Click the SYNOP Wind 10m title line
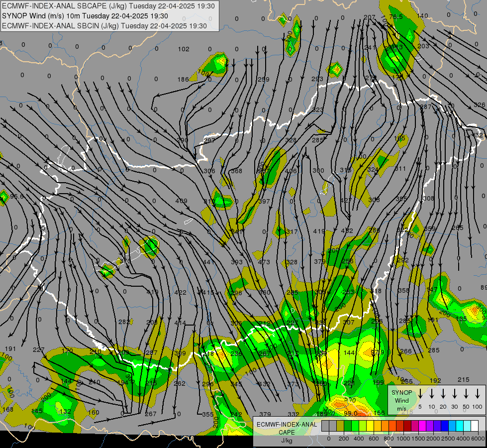The height and width of the screenshot is (448, 487). (85, 16)
